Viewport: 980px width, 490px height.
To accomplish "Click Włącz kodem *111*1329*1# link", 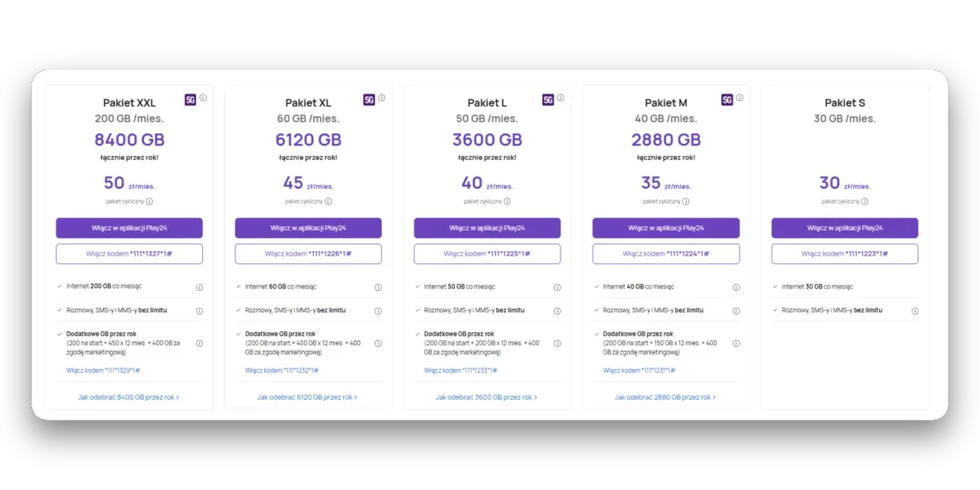I will [103, 371].
